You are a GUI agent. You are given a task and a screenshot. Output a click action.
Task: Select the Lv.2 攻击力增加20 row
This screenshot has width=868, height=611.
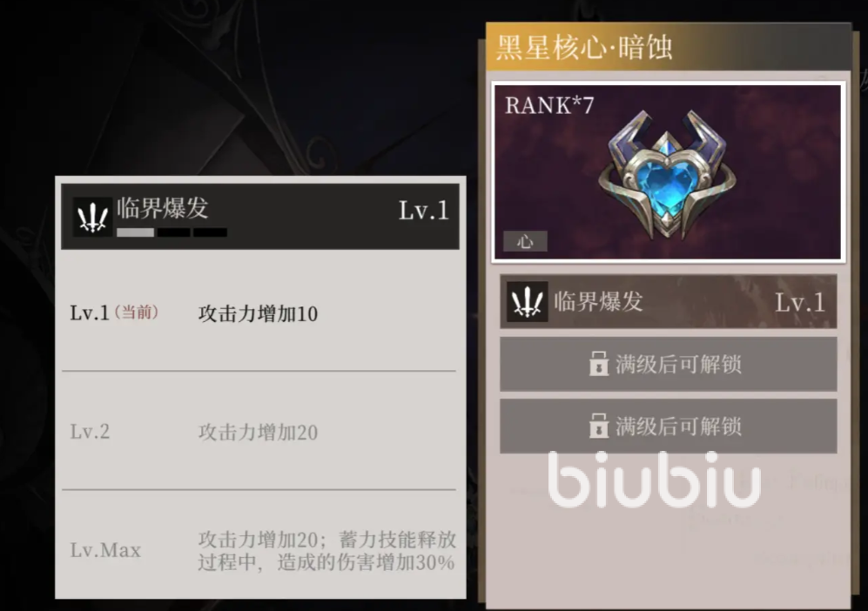[259, 431]
